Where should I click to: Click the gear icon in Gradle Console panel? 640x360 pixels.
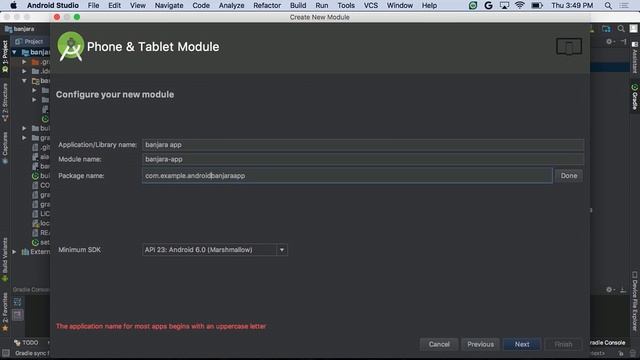609,289
